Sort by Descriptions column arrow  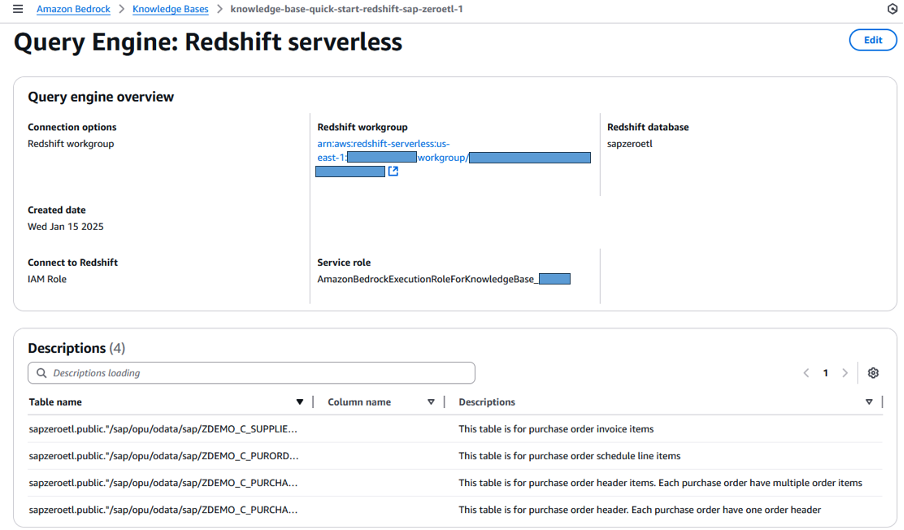(868, 402)
